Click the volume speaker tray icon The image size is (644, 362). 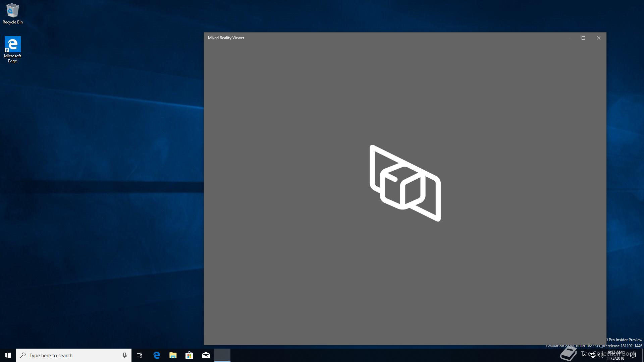coord(600,355)
